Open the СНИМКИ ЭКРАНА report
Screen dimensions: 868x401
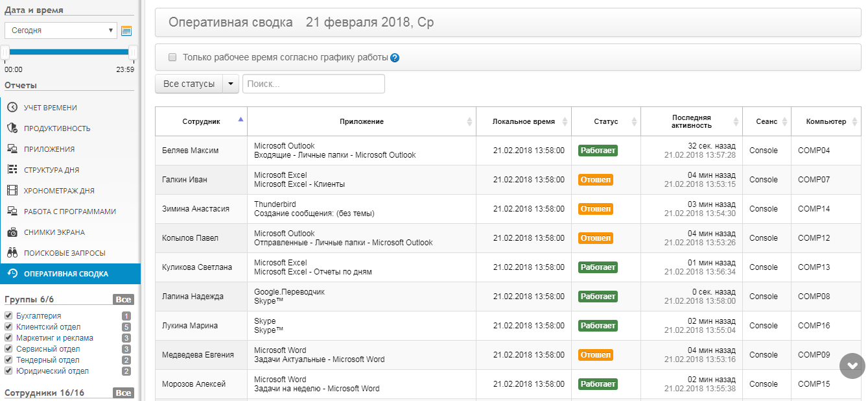point(54,232)
